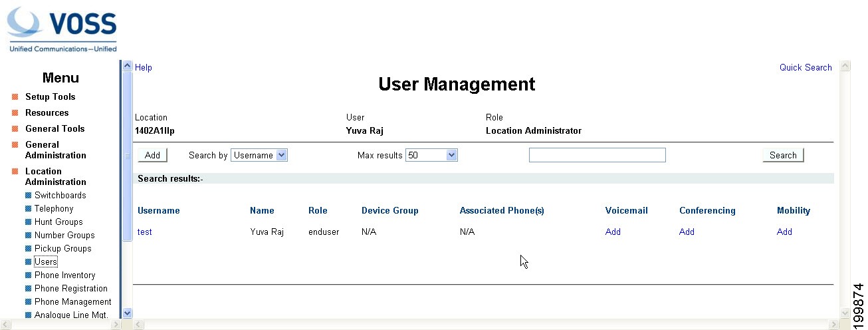Click the Add user button
868x330 pixels.
[x=153, y=155]
